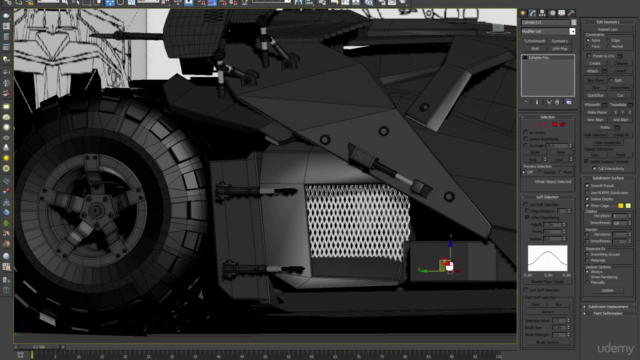This screenshot has height=360, width=640.
Task: Click the timeline frame slider 0/100
Action: 40,347
